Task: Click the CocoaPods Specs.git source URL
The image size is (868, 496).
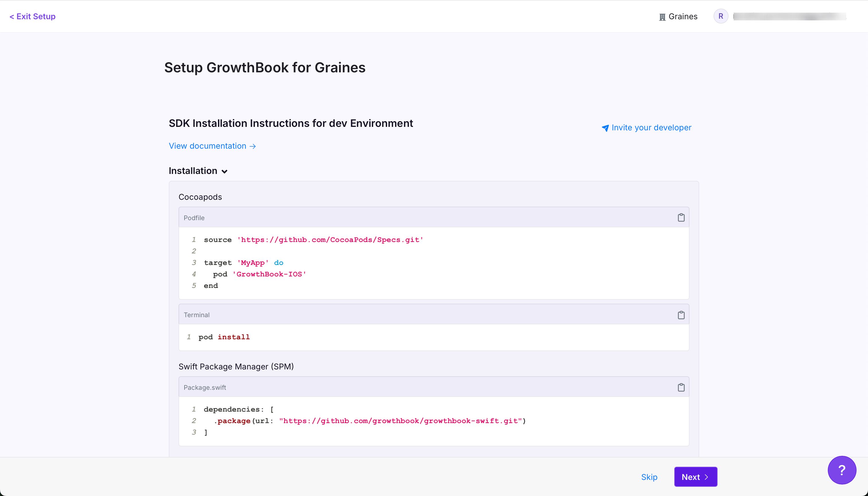Action: tap(330, 240)
